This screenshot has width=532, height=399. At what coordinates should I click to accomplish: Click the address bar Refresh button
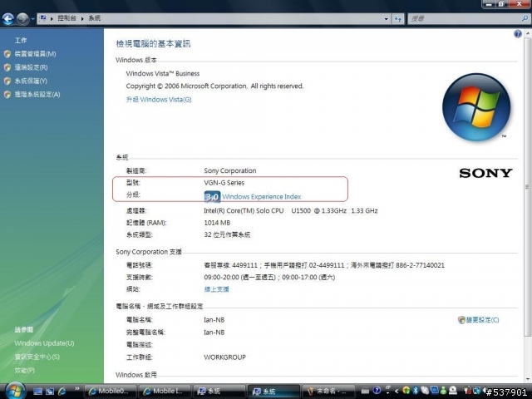click(398, 19)
